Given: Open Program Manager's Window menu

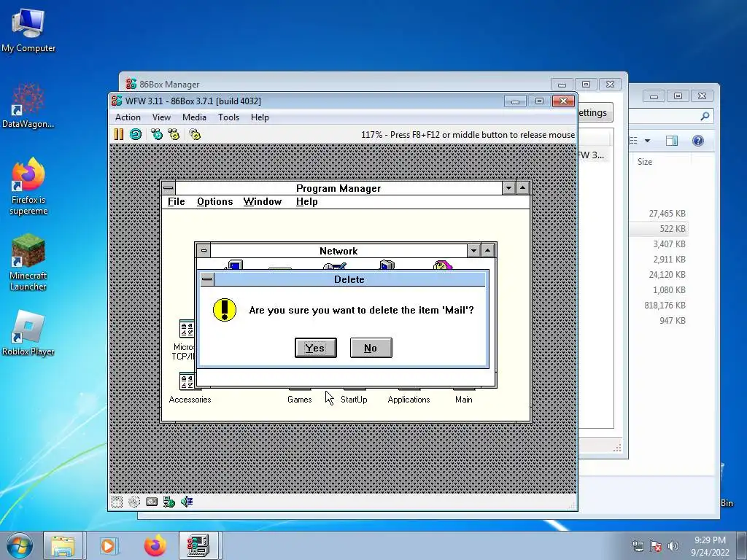Looking at the screenshot, I should (263, 201).
